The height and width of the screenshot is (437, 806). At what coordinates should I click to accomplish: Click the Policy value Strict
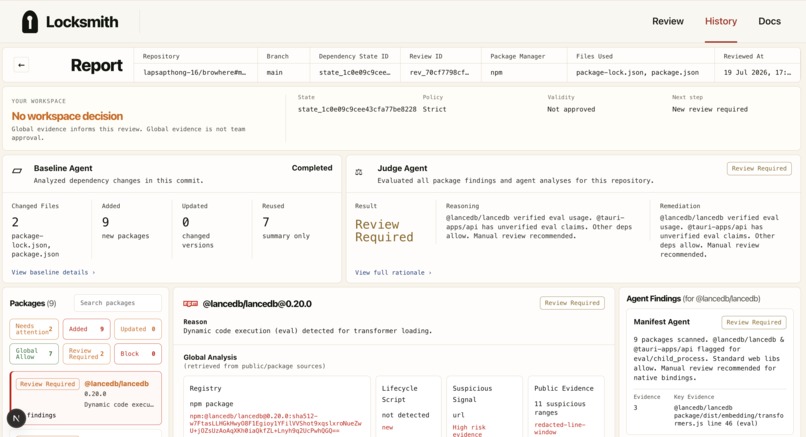coord(434,109)
